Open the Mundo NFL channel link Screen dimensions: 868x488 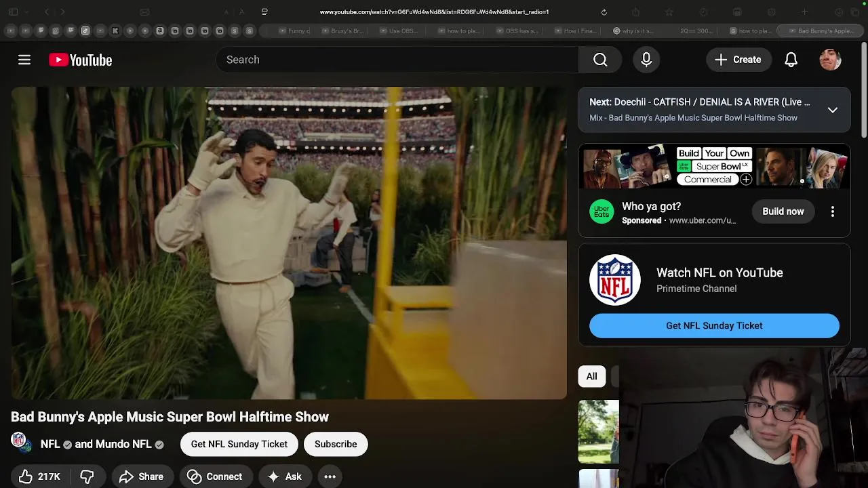click(113, 444)
